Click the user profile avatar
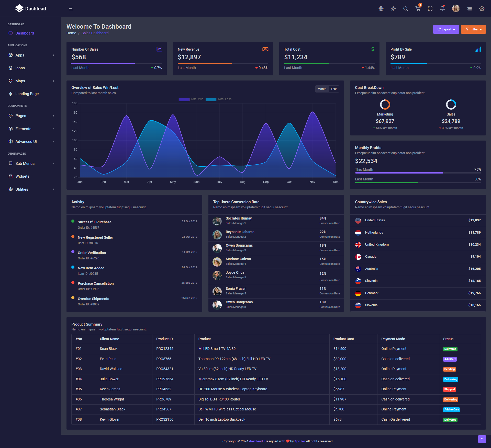Viewport: 491px width, 448px height. click(456, 9)
